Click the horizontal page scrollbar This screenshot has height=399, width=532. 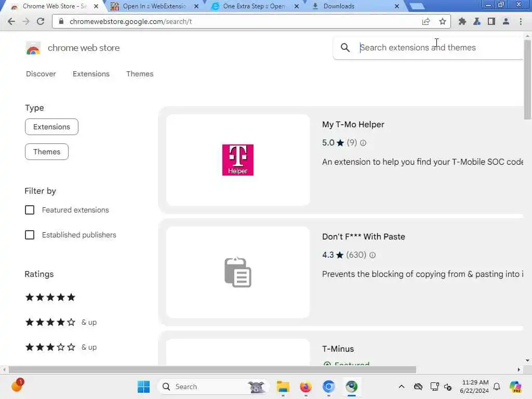pyautogui.click(x=212, y=369)
